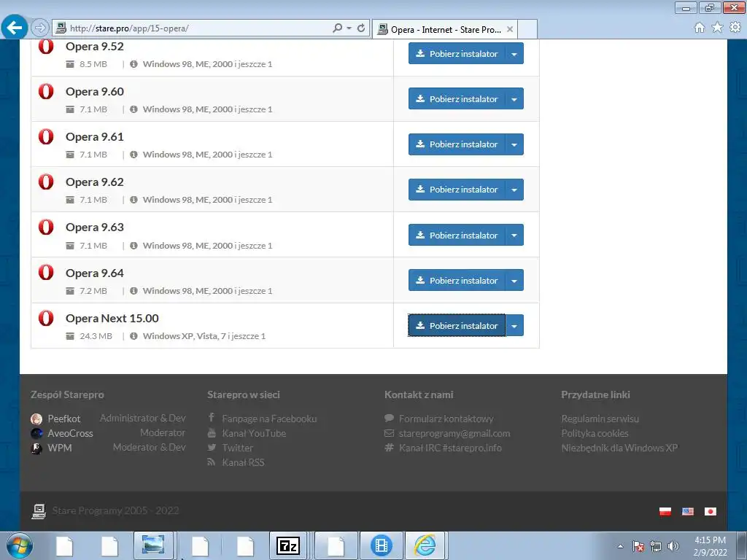This screenshot has width=747, height=560.
Task: Download installer for Opera 9.64
Action: (x=457, y=280)
